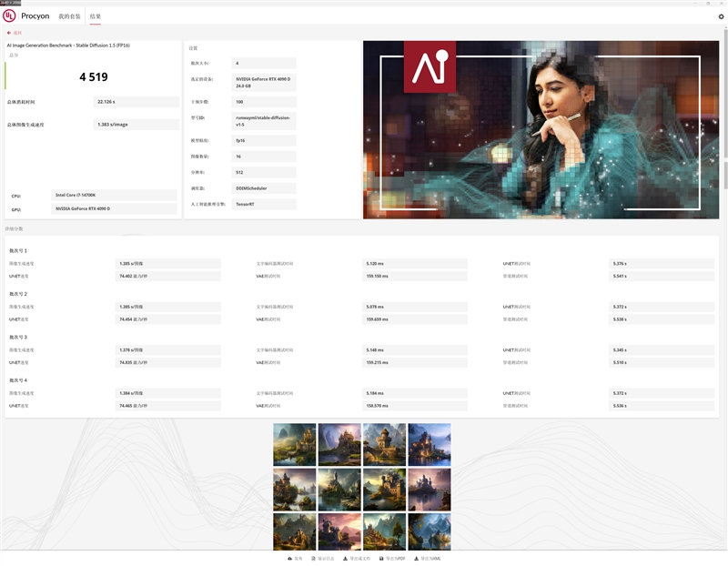Click the text encoder time 5.120 ms
This screenshot has height=566, width=728.
(x=415, y=264)
